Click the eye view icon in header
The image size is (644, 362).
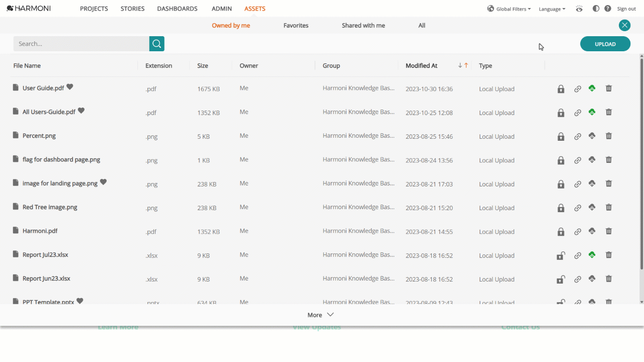coord(579,9)
